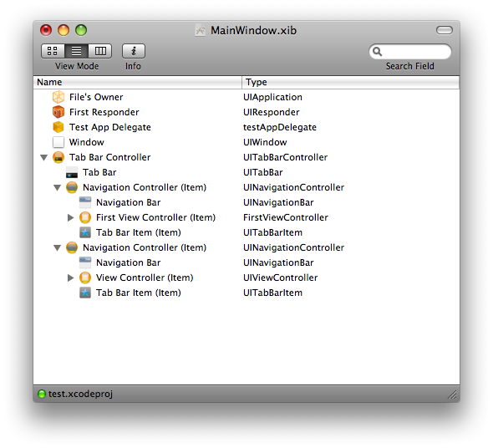Click the window resize grip corner
Image resolution: width=493 pixels, height=448 pixels.
click(x=452, y=395)
